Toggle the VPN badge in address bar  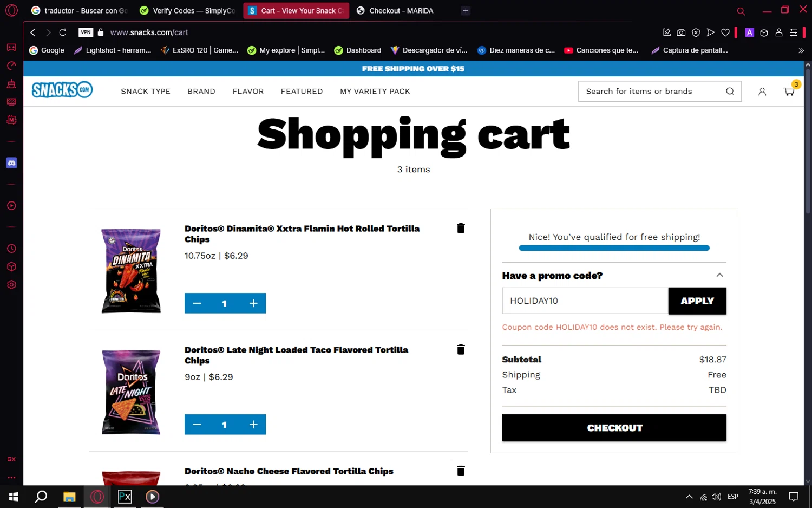86,32
